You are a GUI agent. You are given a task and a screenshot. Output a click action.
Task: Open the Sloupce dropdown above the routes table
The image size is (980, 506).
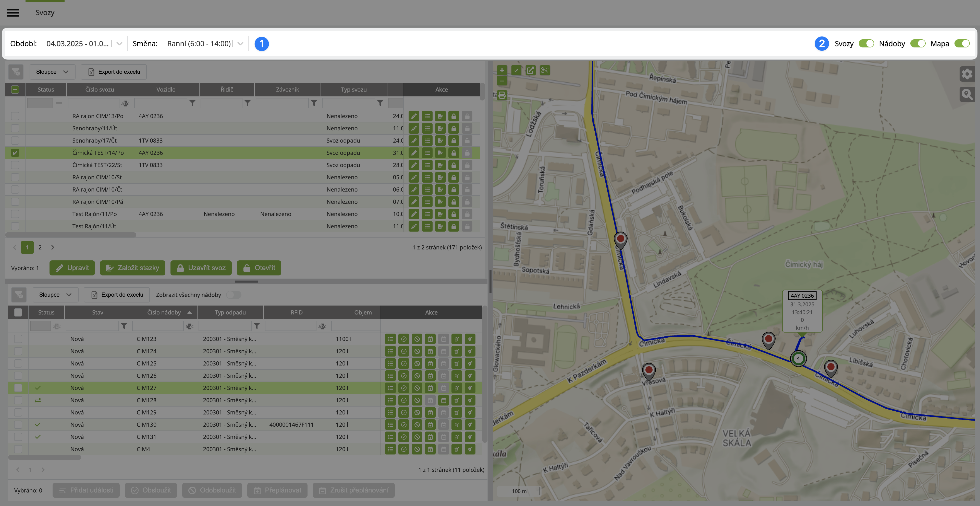pos(52,72)
